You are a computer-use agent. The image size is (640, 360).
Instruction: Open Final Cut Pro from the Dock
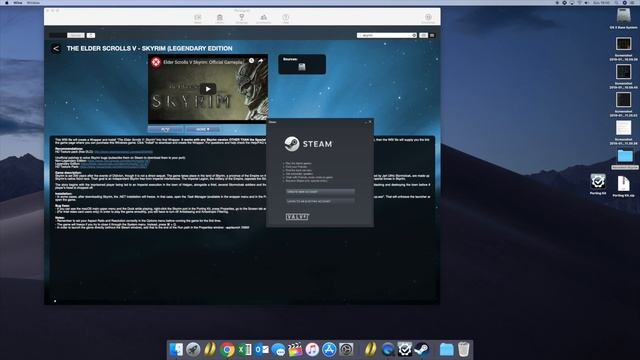coord(295,349)
